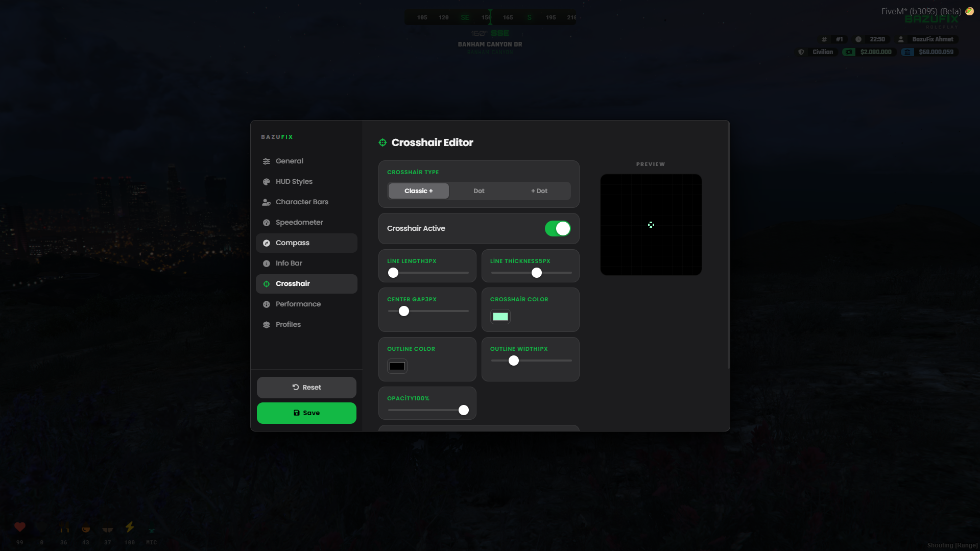
Task: Click the Center Gap slider handle
Action: (x=404, y=311)
